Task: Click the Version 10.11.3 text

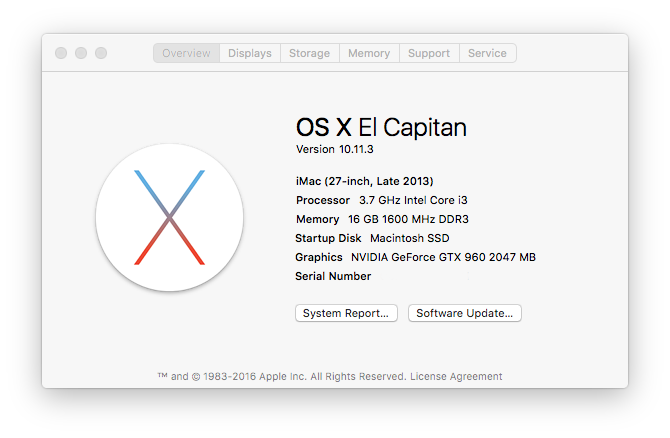Action: coord(335,149)
